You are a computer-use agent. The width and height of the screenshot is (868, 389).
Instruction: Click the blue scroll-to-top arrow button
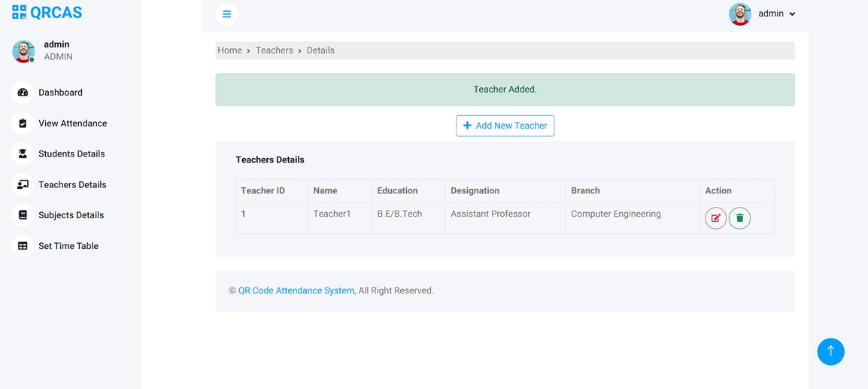point(830,351)
